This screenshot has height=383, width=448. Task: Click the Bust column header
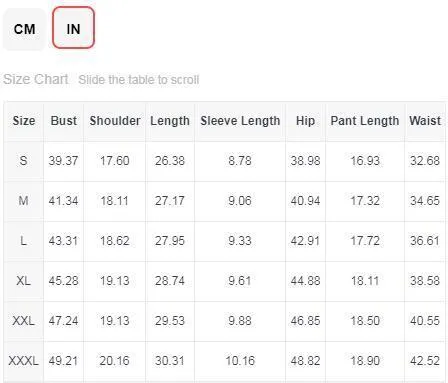pos(64,121)
